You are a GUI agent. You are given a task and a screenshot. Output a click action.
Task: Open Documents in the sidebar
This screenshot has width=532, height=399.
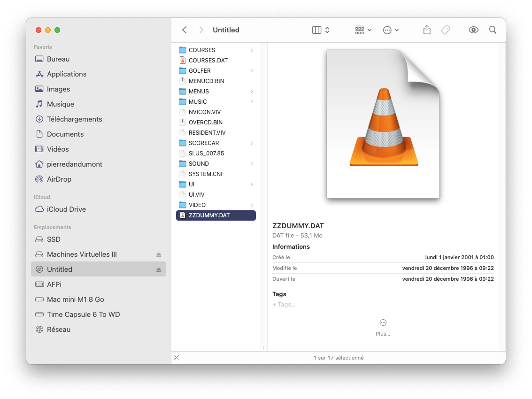99,134
